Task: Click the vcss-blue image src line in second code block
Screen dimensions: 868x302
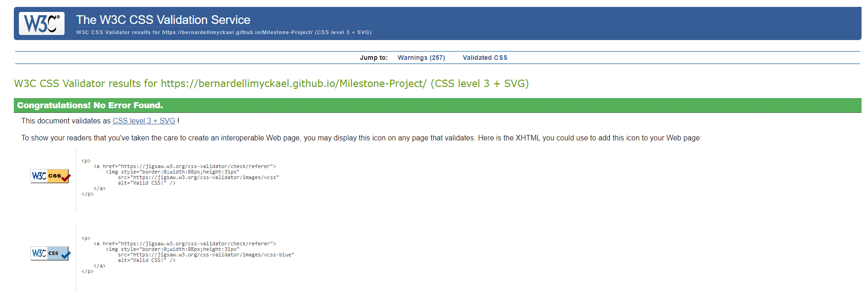Action: (x=206, y=255)
